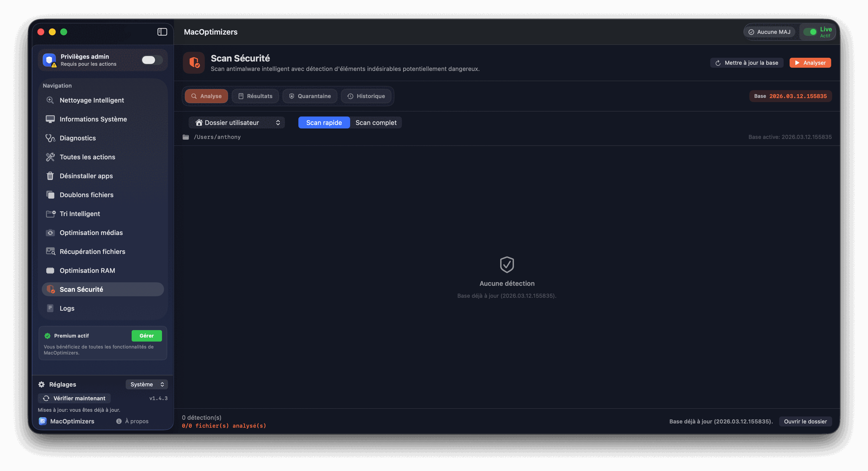This screenshot has width=868, height=471.
Task: Switch to the Quarantaine tab
Action: tap(310, 96)
